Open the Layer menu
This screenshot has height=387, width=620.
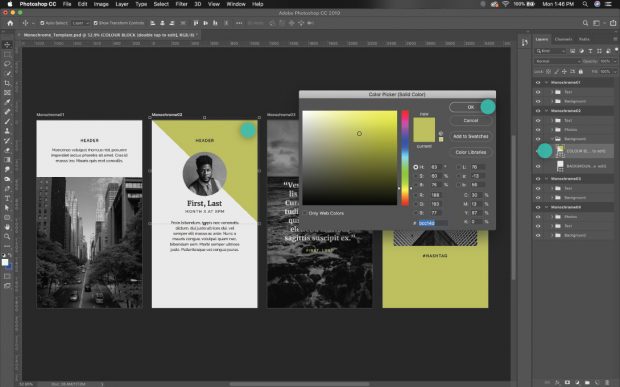tap(121, 4)
